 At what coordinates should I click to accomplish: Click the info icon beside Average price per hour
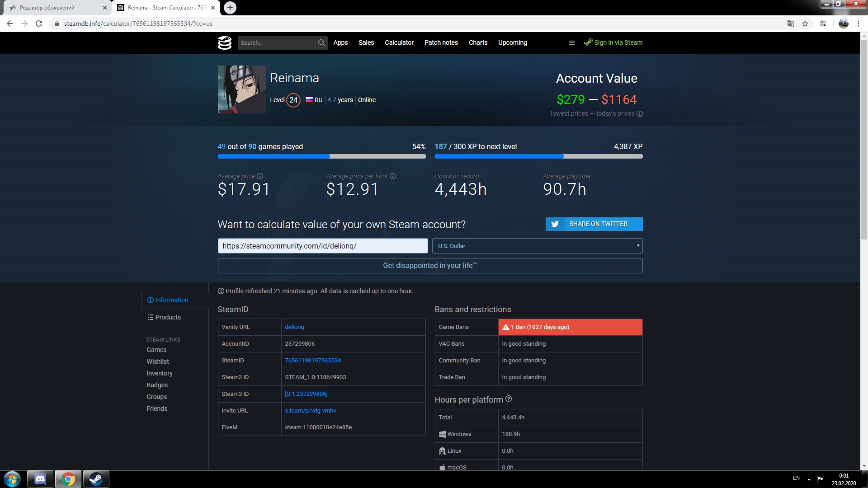click(x=393, y=176)
